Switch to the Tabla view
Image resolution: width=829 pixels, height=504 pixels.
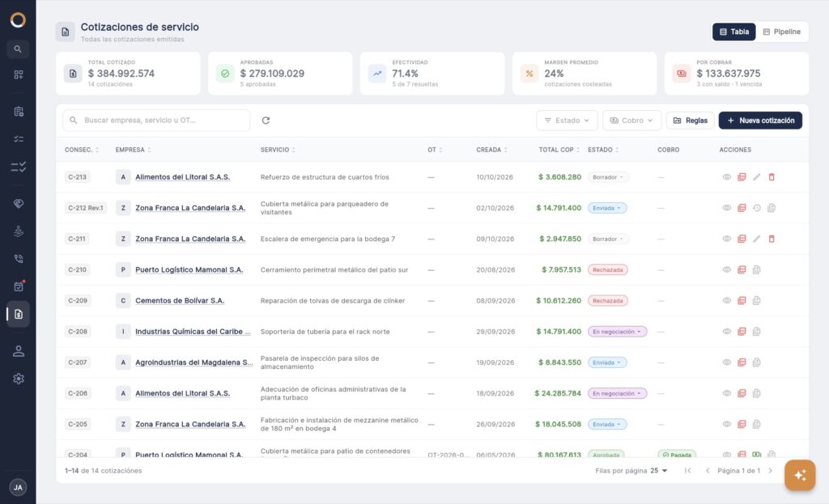[733, 32]
